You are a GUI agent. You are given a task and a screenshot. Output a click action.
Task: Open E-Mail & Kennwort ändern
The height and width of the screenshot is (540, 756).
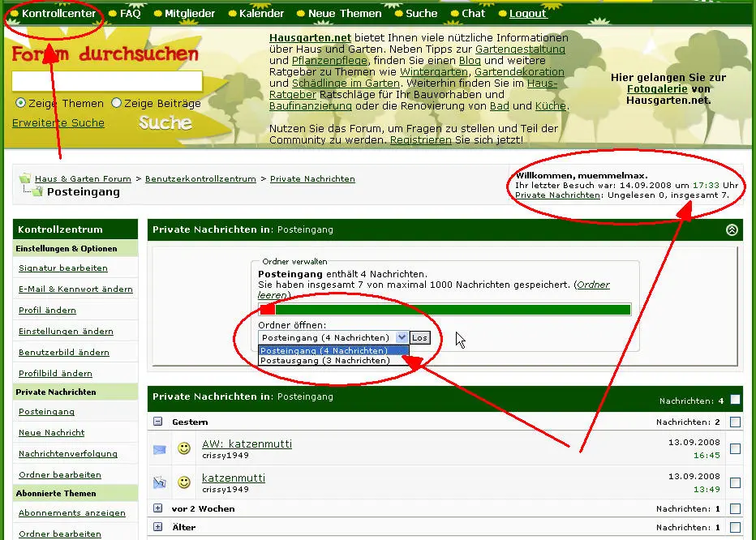point(75,289)
